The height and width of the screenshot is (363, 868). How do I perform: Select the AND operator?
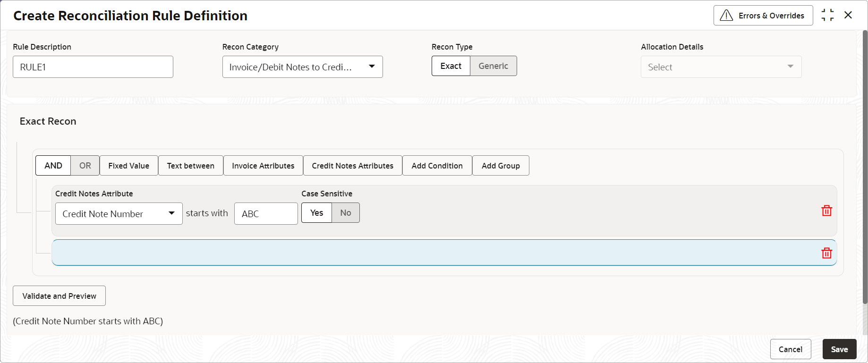(x=53, y=166)
